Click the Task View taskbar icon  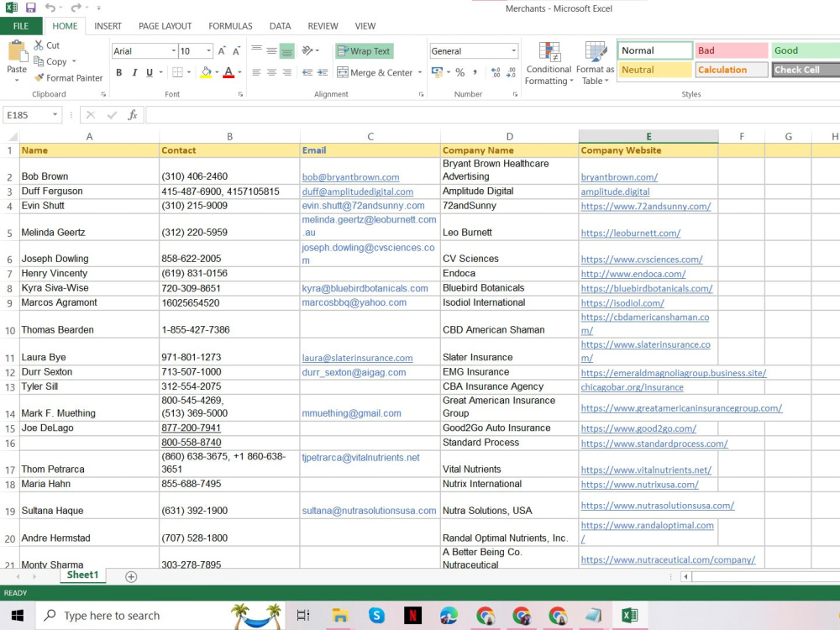[x=303, y=615]
